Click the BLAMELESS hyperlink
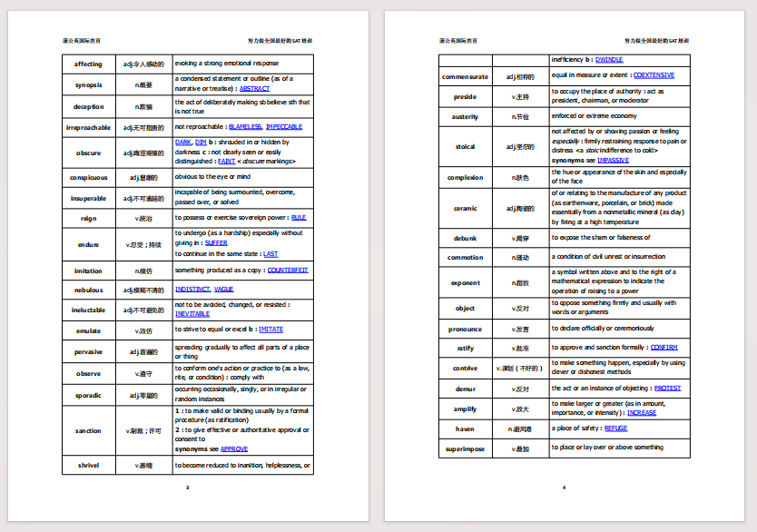 [x=245, y=127]
